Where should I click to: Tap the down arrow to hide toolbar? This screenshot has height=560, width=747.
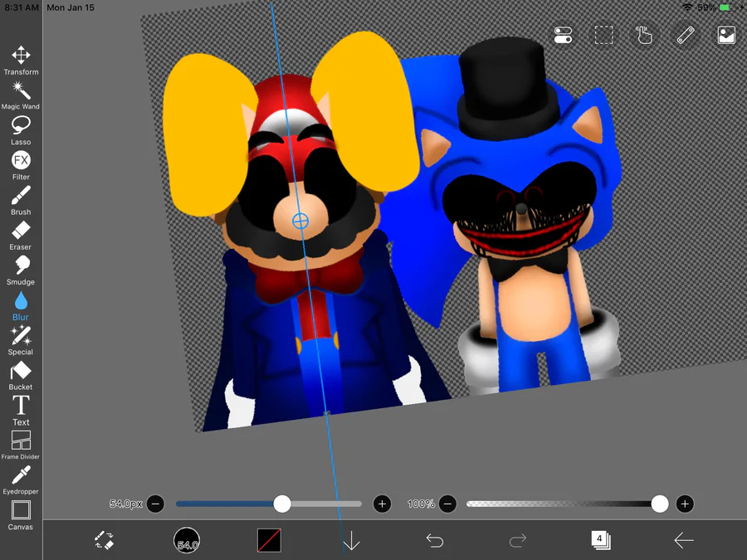click(x=352, y=540)
